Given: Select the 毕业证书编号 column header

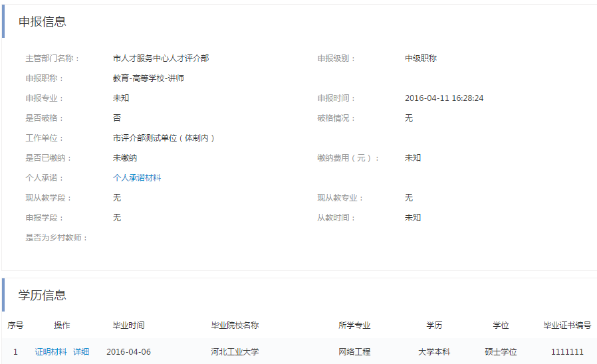Looking at the screenshot, I should (567, 325).
